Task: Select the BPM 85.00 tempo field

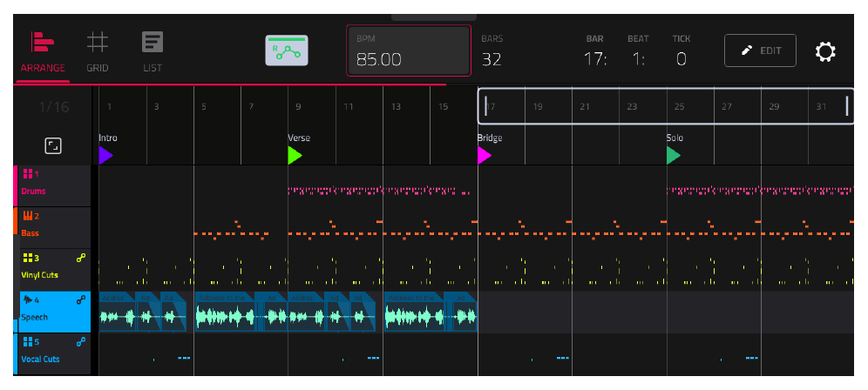Action: [x=409, y=50]
